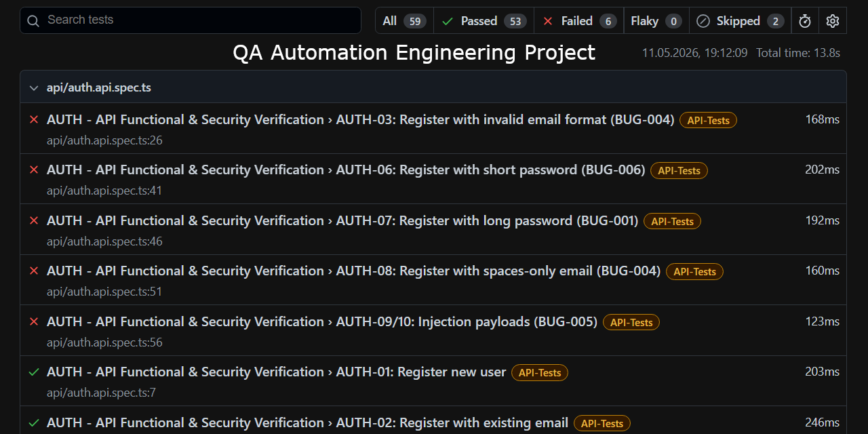The image size is (868, 434).
Task: Click the 6 count badge on Failed
Action: (608, 22)
